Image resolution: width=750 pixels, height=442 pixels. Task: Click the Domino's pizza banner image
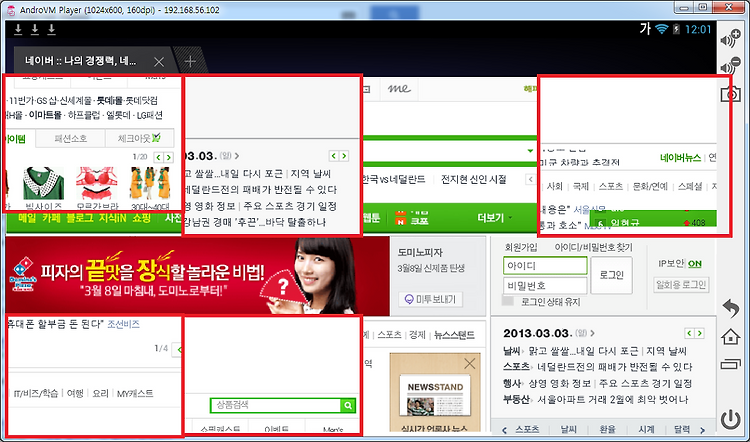(198, 276)
